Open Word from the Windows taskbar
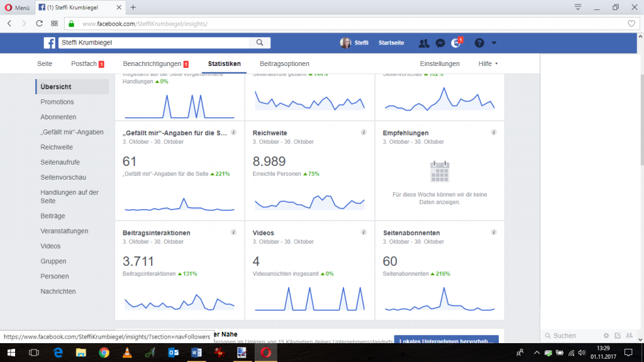644x362 pixels. click(x=196, y=353)
